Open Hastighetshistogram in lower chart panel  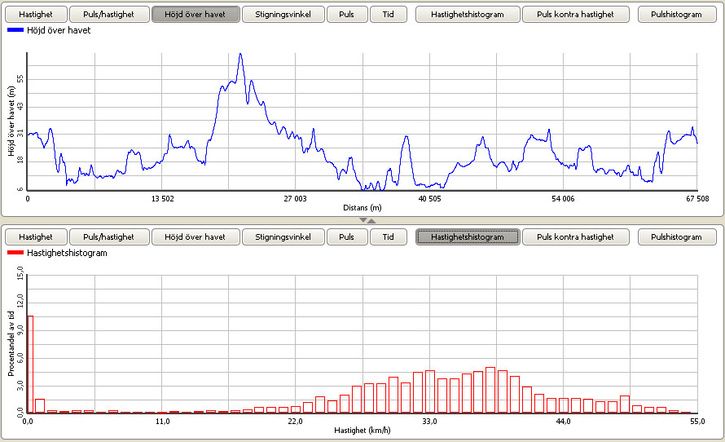pos(467,237)
